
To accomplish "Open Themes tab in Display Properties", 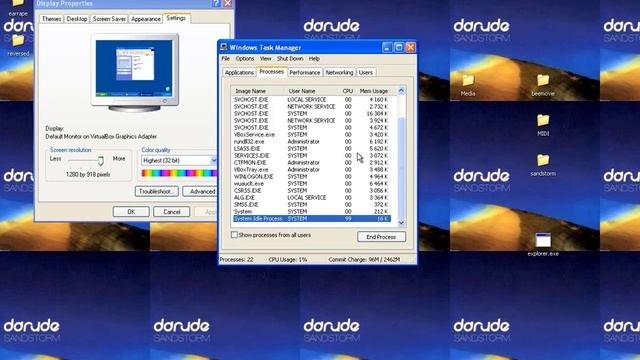I will (x=51, y=19).
